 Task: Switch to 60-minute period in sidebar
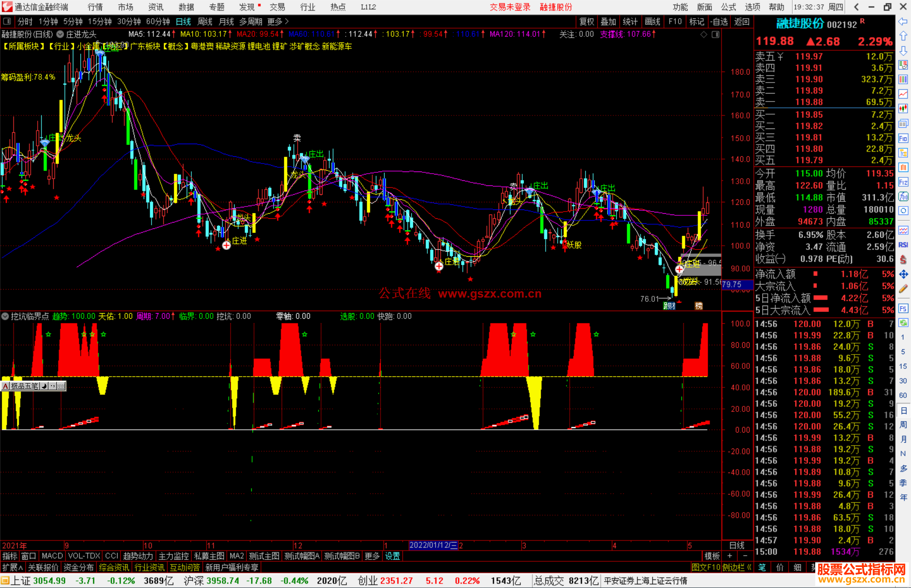[x=903, y=395]
